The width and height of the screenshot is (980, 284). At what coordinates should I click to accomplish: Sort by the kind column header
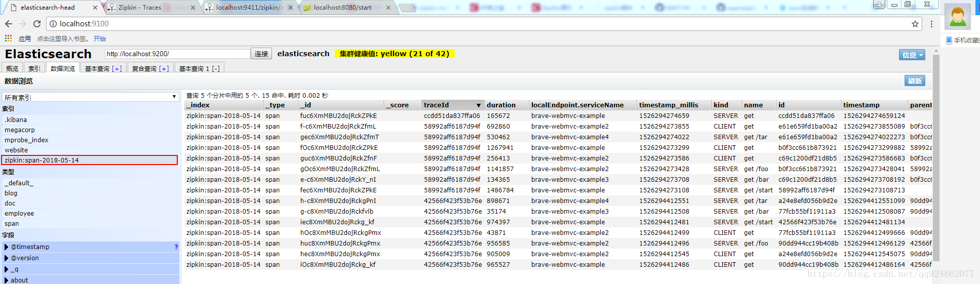click(726, 105)
